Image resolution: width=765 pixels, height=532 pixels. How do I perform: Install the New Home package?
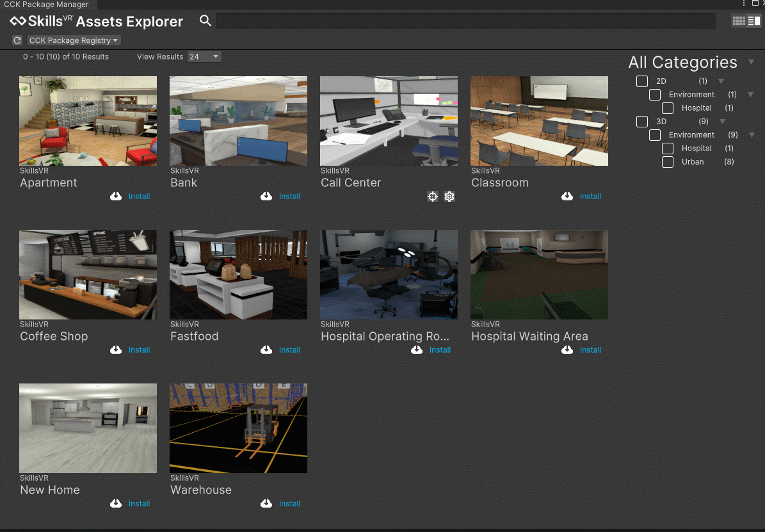[x=139, y=504]
